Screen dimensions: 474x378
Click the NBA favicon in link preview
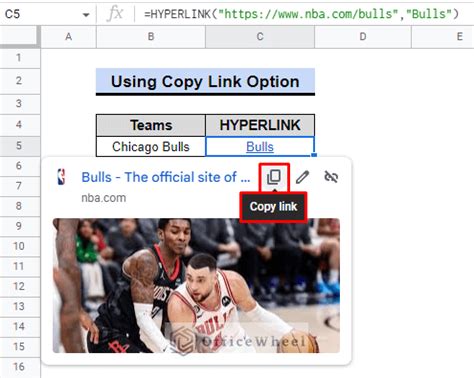coord(61,177)
